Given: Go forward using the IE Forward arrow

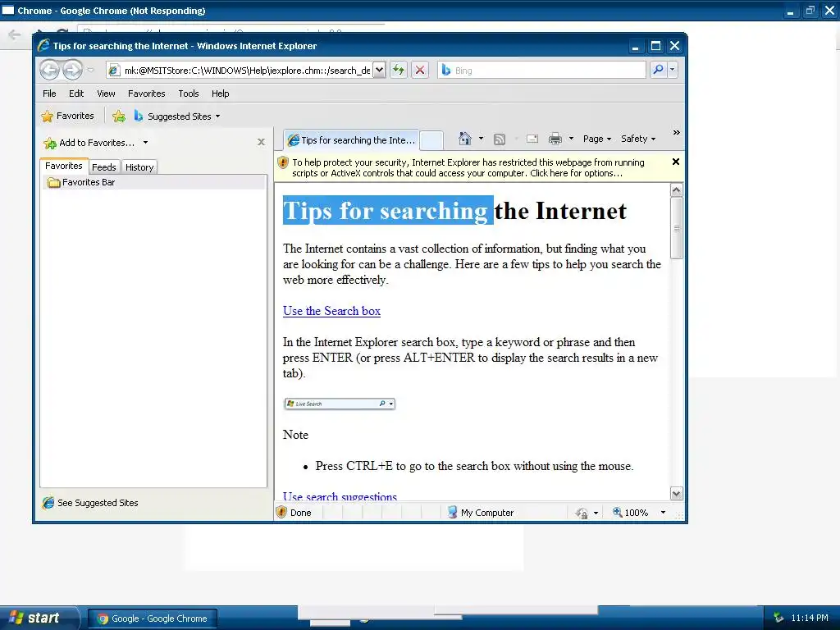Looking at the screenshot, I should (72, 70).
